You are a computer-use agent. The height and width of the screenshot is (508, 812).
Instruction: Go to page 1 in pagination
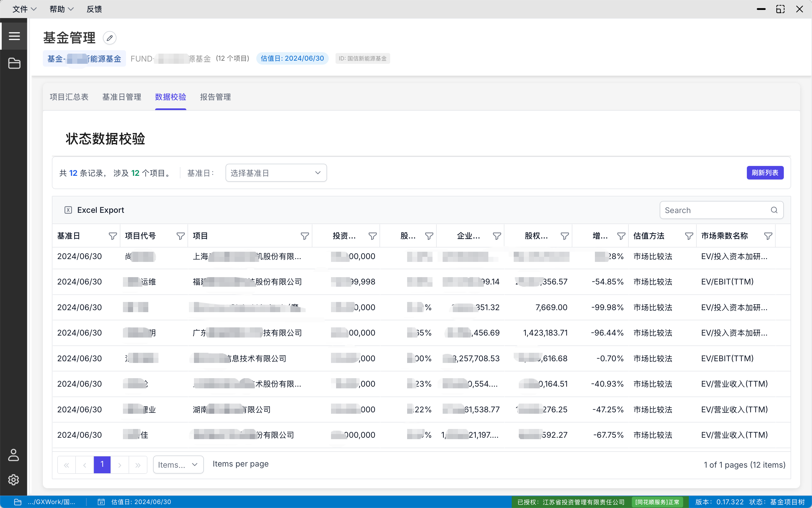point(102,465)
